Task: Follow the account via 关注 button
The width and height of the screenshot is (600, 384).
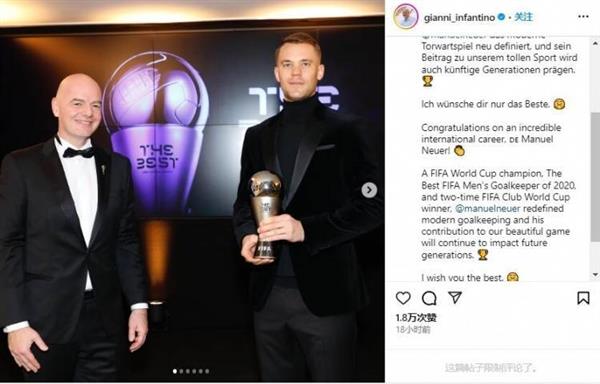Action: tap(523, 17)
